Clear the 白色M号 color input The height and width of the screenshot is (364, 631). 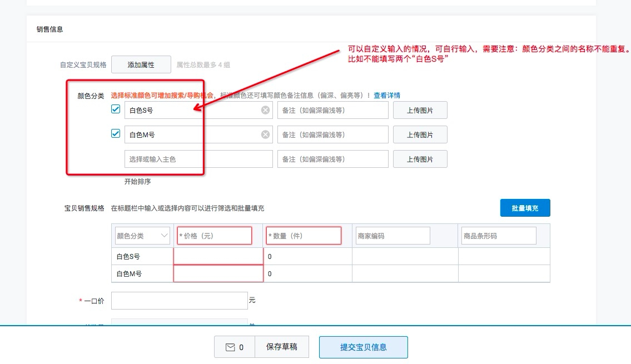tap(266, 134)
